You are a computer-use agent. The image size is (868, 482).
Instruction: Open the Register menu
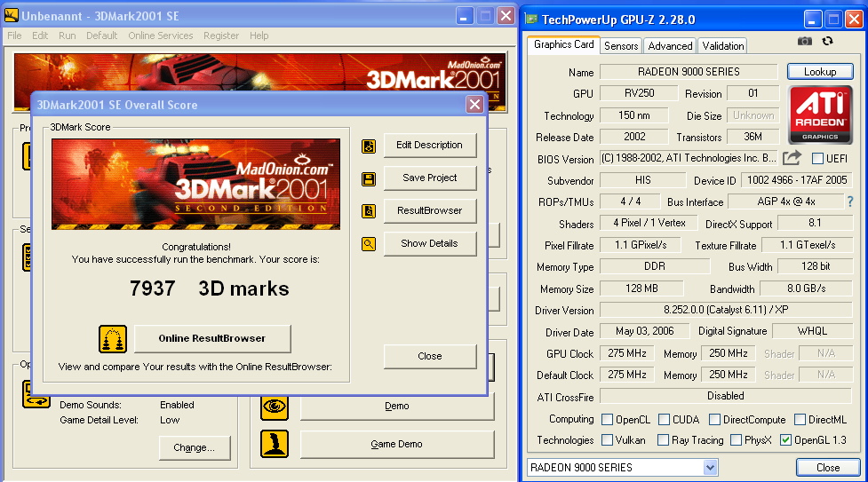tap(221, 36)
